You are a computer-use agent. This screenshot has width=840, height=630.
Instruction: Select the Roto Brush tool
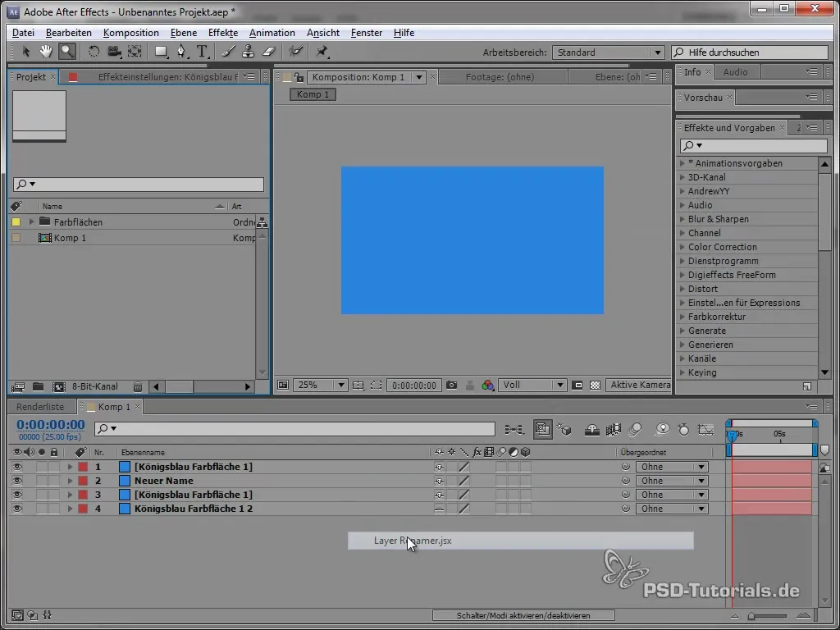click(295, 52)
